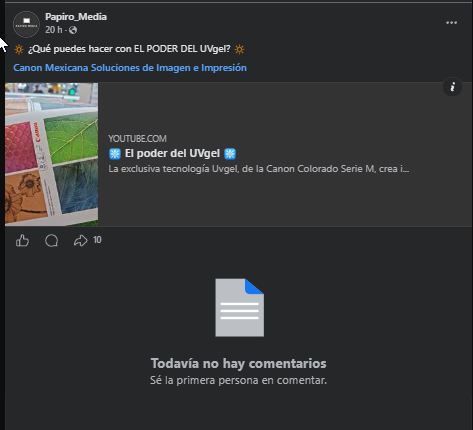Click the ¿Qué puedes hacer post text
Image resolution: width=473 pixels, height=430 pixels.
[x=129, y=49]
